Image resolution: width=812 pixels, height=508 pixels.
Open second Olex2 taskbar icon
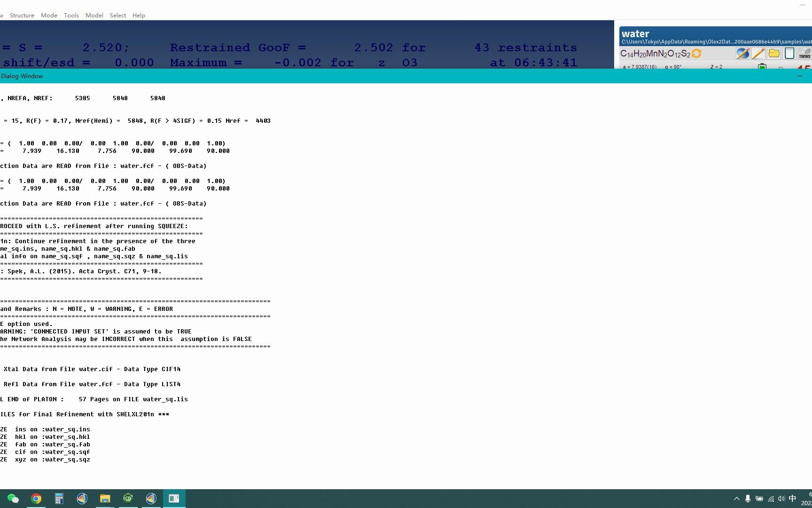pos(151,499)
